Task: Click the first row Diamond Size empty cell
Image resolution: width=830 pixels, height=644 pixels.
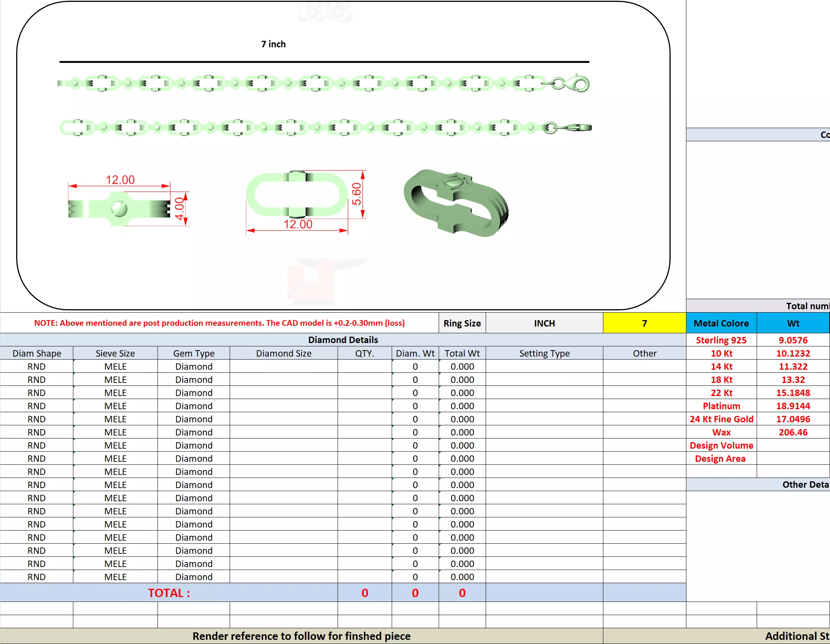Action: pos(283,367)
